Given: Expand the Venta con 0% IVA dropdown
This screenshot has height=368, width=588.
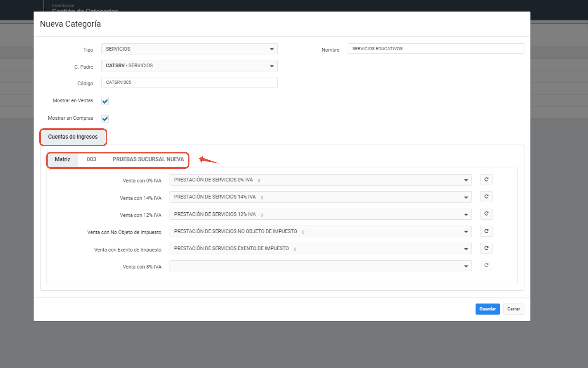Looking at the screenshot, I should tap(320, 180).
